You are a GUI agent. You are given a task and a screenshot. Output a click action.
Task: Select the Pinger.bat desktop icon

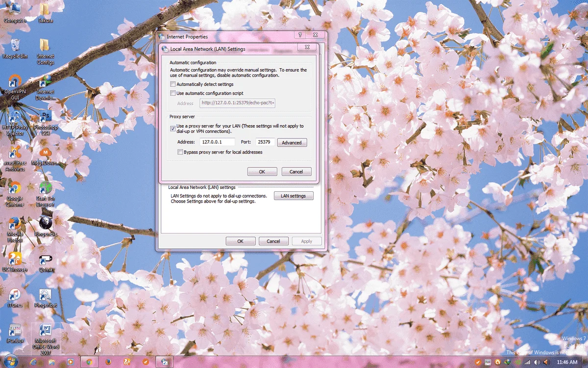coord(45,297)
